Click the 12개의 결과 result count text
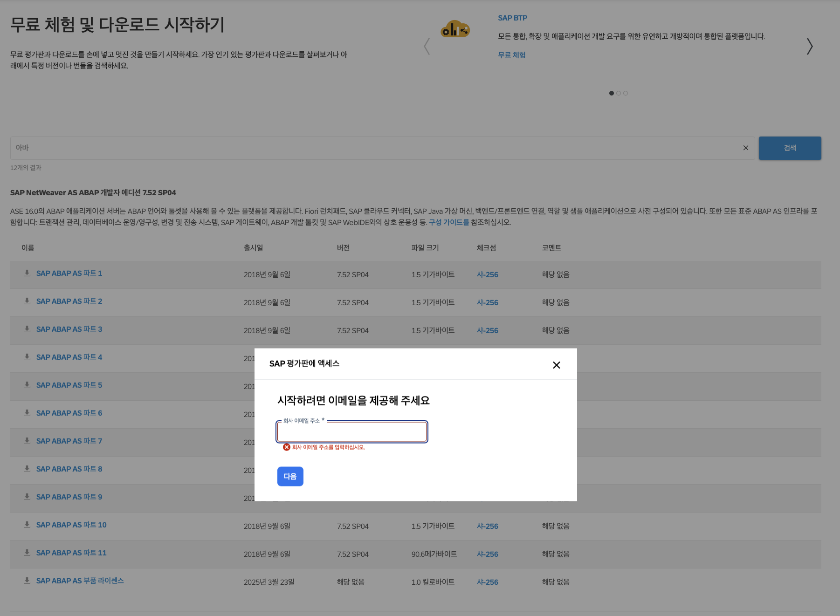Screen dimensions: 840x616 coord(26,168)
